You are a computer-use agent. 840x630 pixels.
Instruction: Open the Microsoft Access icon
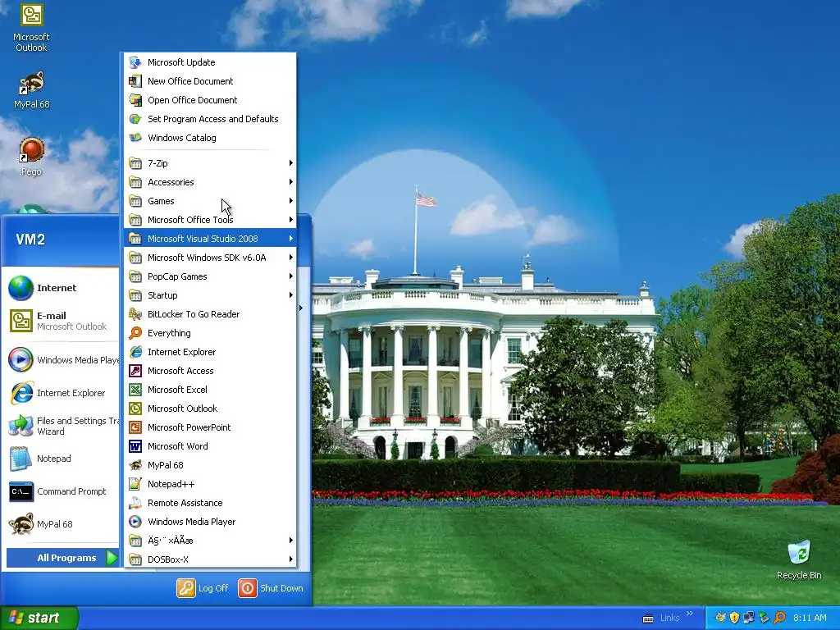coord(135,371)
